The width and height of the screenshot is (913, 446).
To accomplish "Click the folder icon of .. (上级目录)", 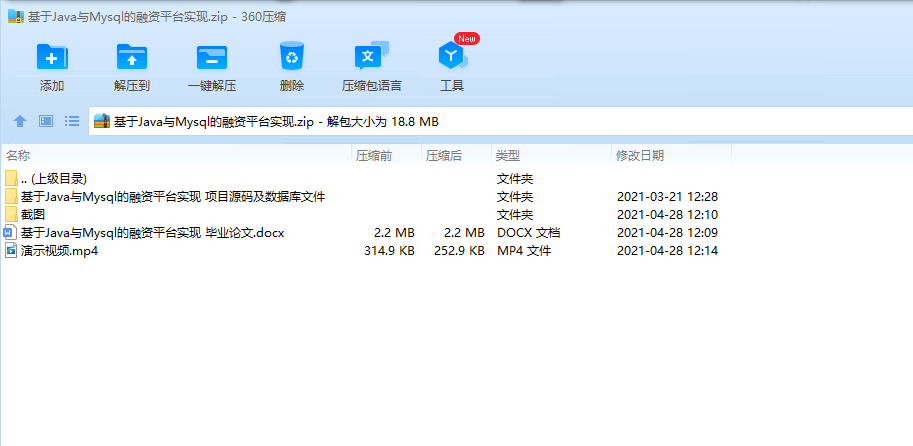I will pos(11,178).
